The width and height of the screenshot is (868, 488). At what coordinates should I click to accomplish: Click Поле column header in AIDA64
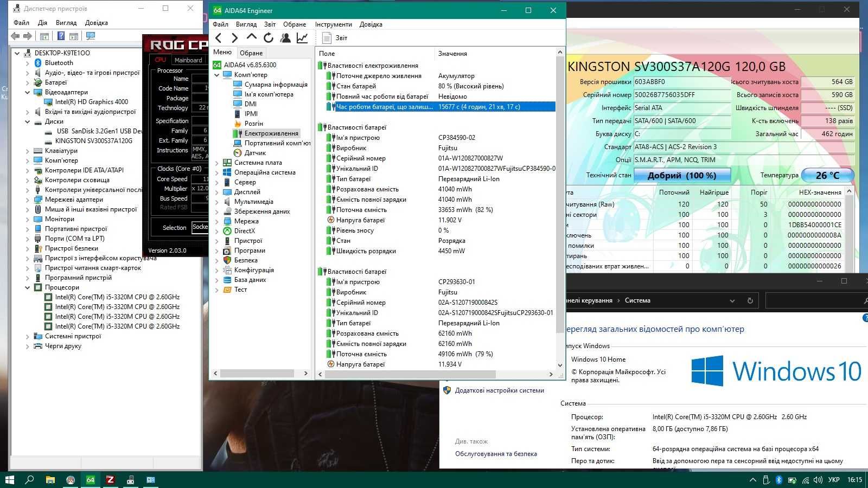[375, 54]
